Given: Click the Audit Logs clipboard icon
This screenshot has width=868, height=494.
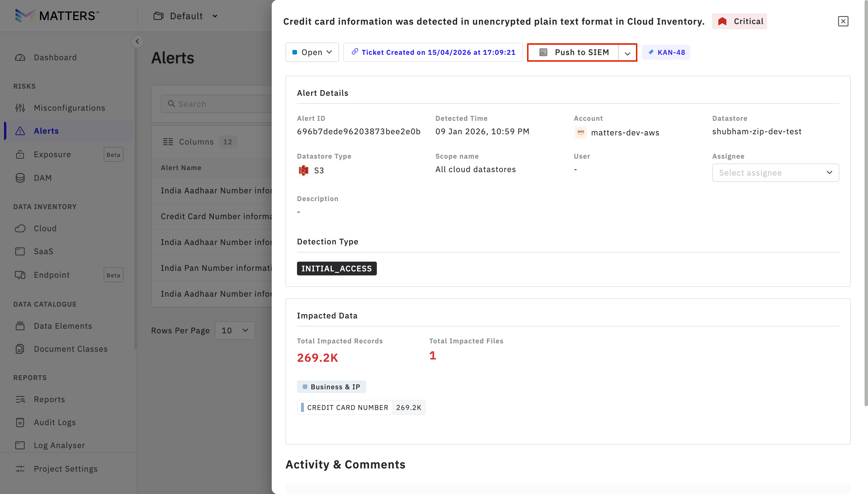Looking at the screenshot, I should point(20,422).
